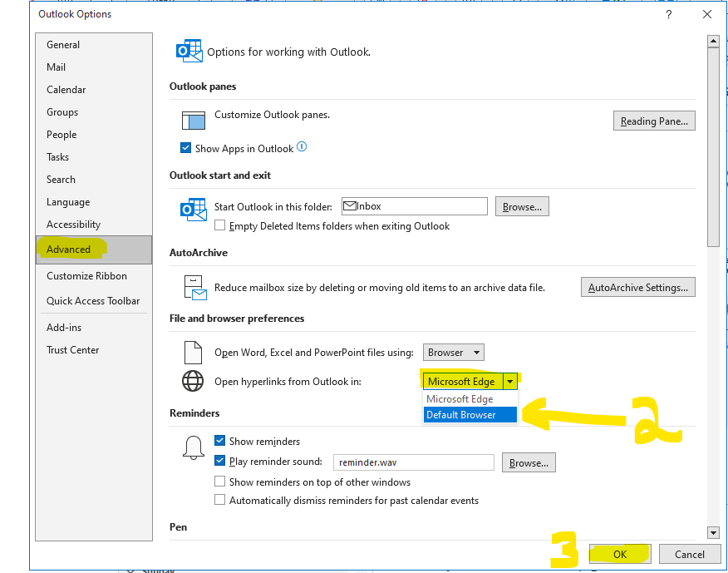Click the globe icon beside hyperlinks option
The height and width of the screenshot is (573, 728).
[x=193, y=381]
